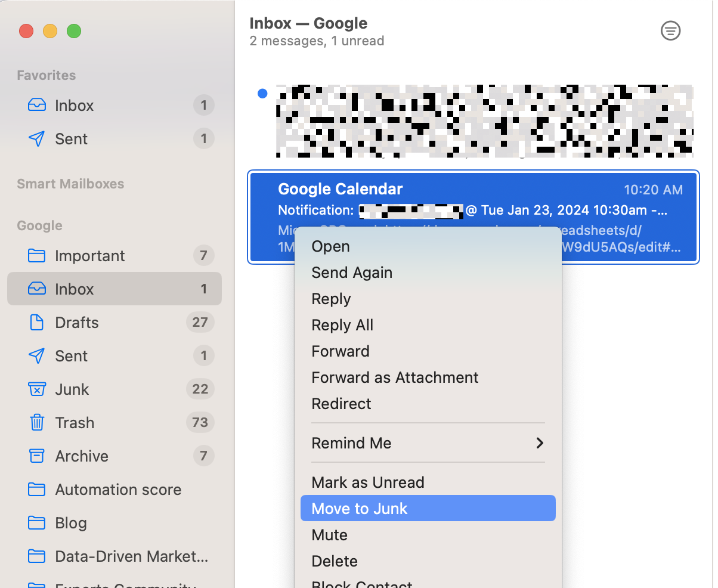Screen dimensions: 718x588
Task: Click the yellow minimize window button
Action: point(50,31)
